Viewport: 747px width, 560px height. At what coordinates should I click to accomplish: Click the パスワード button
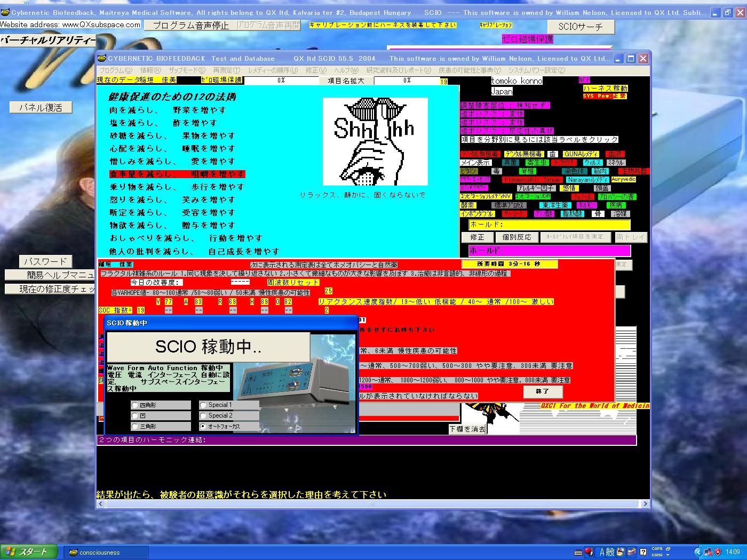pyautogui.click(x=45, y=261)
